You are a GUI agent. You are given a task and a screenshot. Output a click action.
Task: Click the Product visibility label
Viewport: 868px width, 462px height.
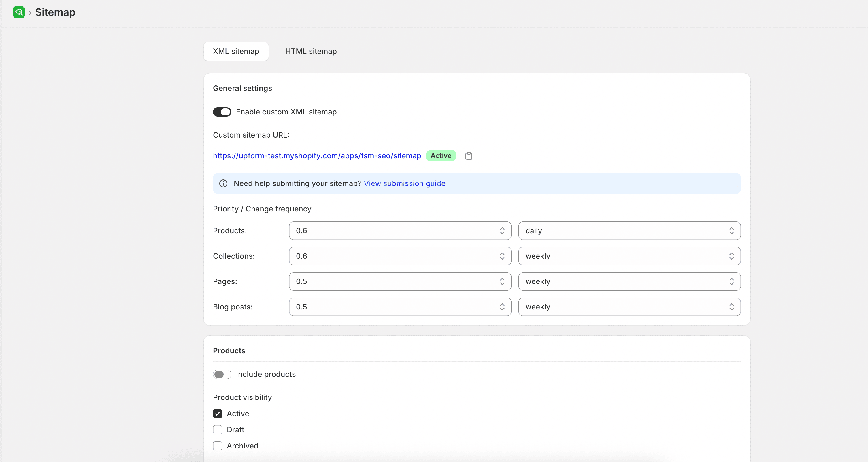tap(242, 397)
